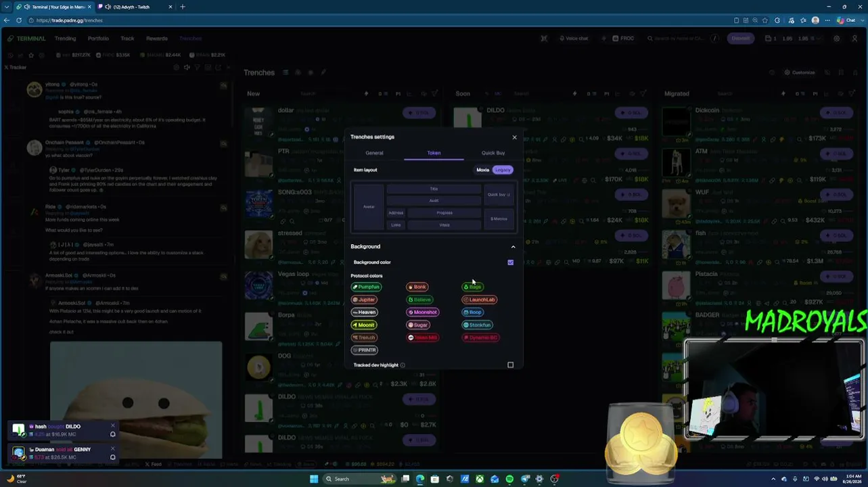Open Microsoft Edge from the taskbar
The width and height of the screenshot is (868, 487).
tap(420, 479)
